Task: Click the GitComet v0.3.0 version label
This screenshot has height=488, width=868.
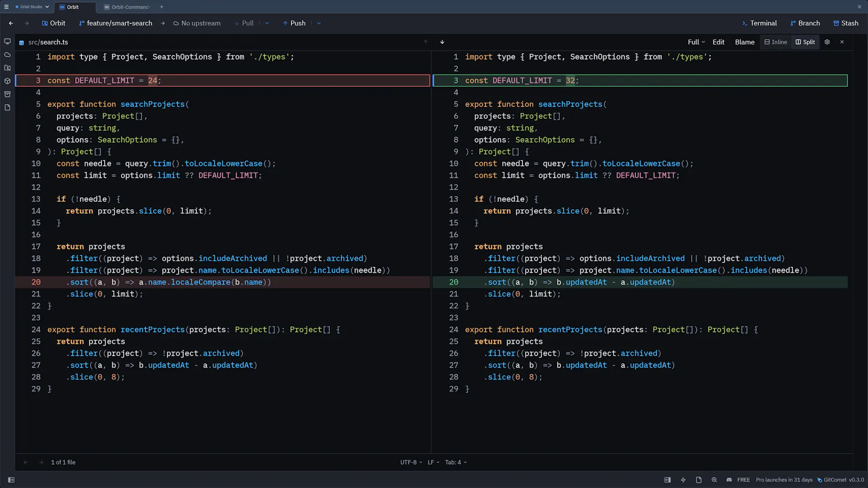Action: (x=840, y=480)
